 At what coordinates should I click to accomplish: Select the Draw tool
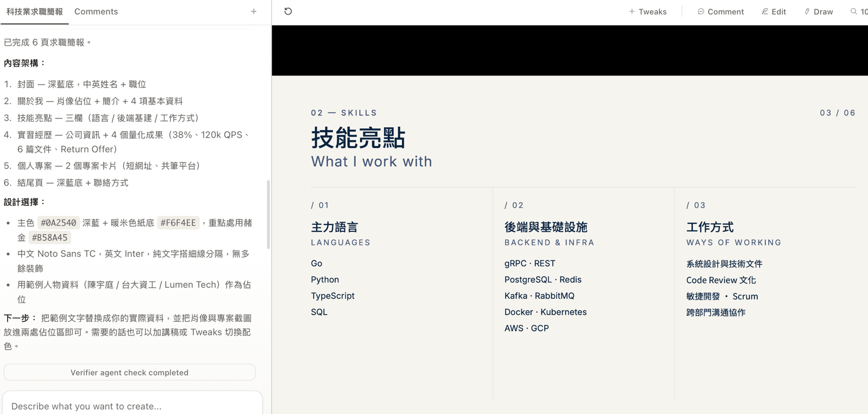(819, 11)
